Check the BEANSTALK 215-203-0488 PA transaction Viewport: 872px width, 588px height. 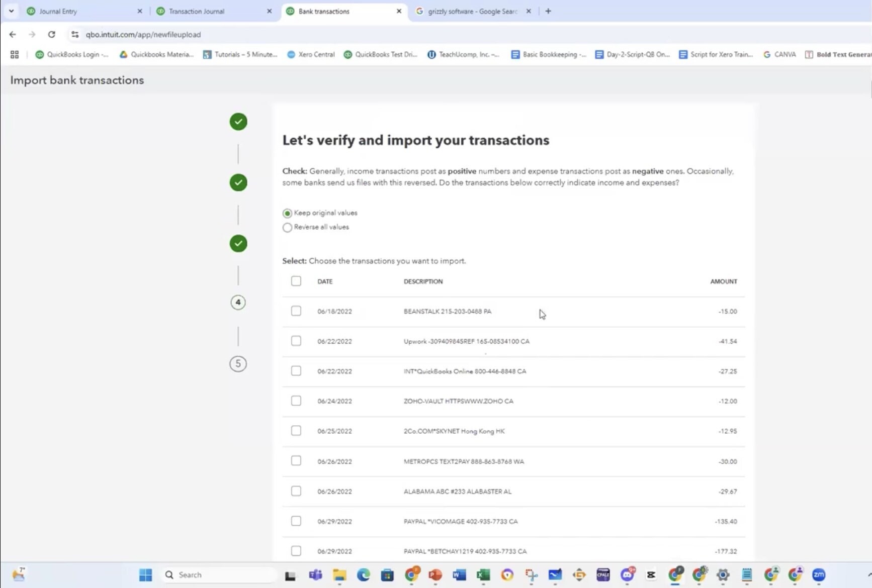(x=296, y=311)
